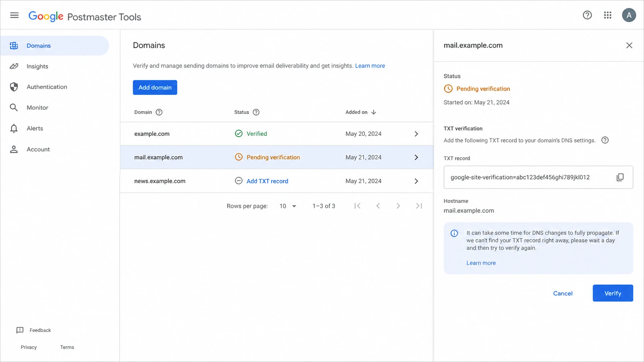Expand the example.com row chevron
The width and height of the screenshot is (644, 362).
coord(416,134)
